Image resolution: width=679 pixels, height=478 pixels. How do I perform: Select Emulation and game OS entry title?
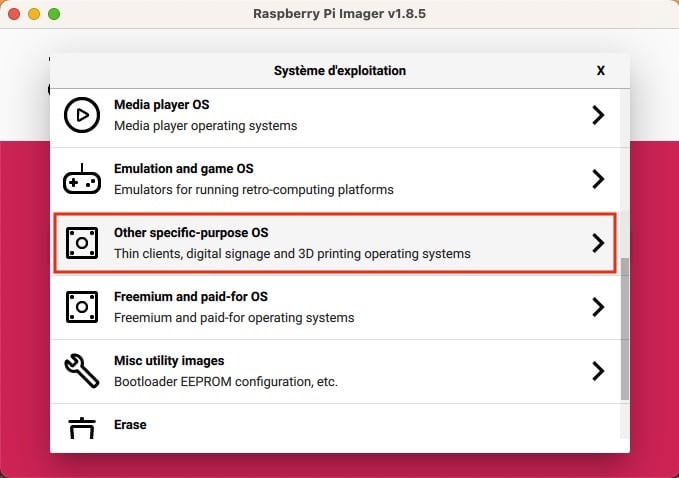pos(184,168)
